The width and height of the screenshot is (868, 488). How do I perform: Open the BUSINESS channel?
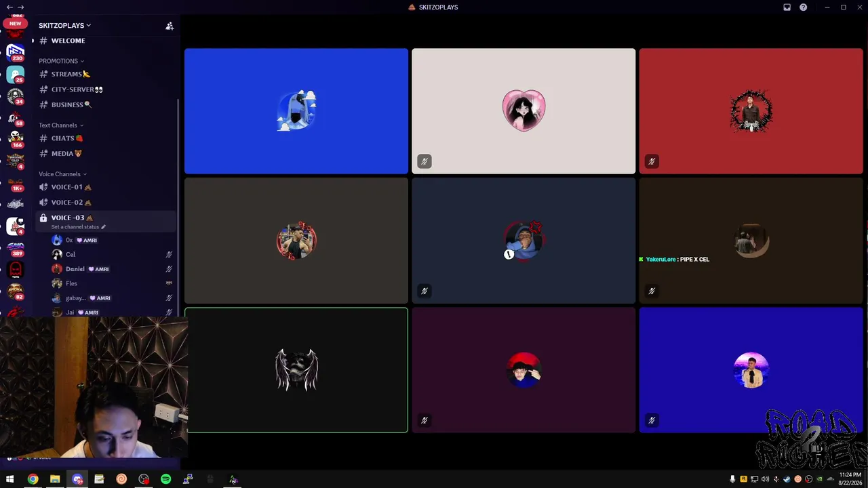click(x=106, y=105)
